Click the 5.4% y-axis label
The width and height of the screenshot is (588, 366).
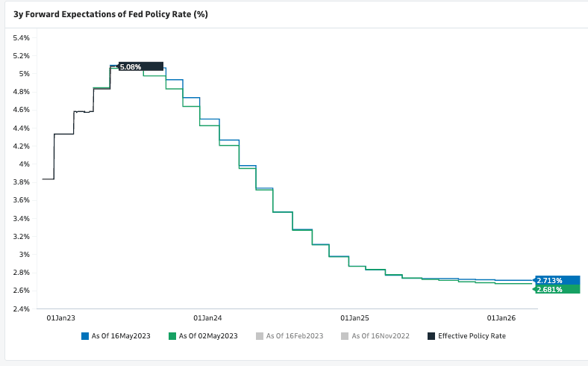(x=19, y=37)
